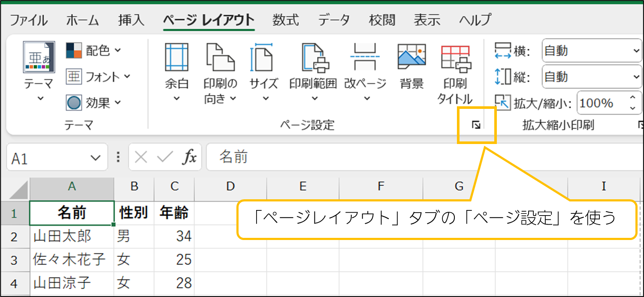644x297 pixels.
Task: Click the 余白 (Margins) icon
Action: [x=177, y=57]
